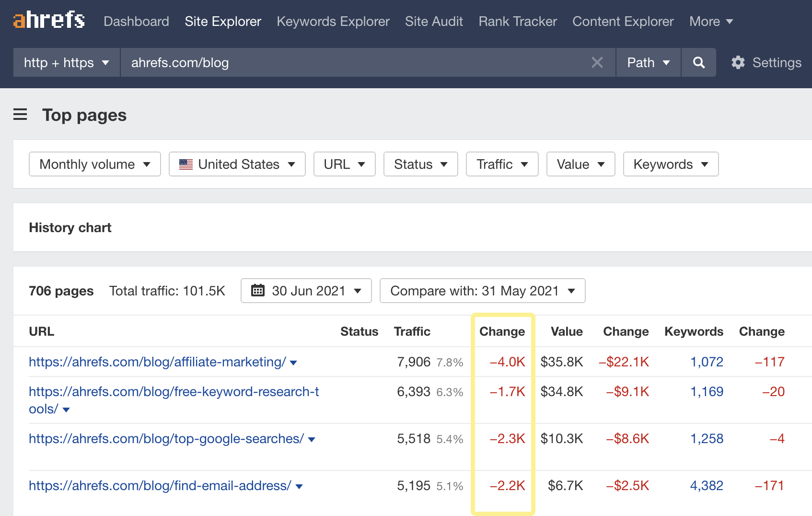Click the calendar icon for 30 Jun 2021
This screenshot has width=812, height=516.
pyautogui.click(x=258, y=291)
